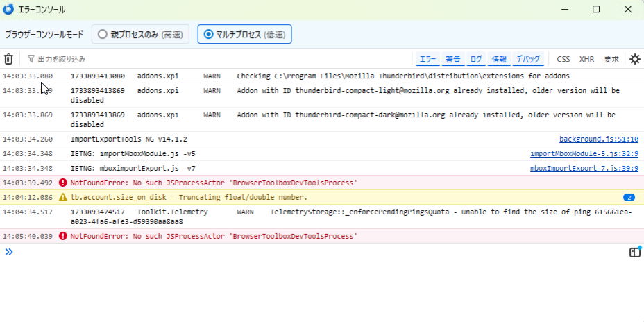Click the red error icon at 14:03:39.492
The height and width of the screenshot is (322, 644).
[63, 183]
